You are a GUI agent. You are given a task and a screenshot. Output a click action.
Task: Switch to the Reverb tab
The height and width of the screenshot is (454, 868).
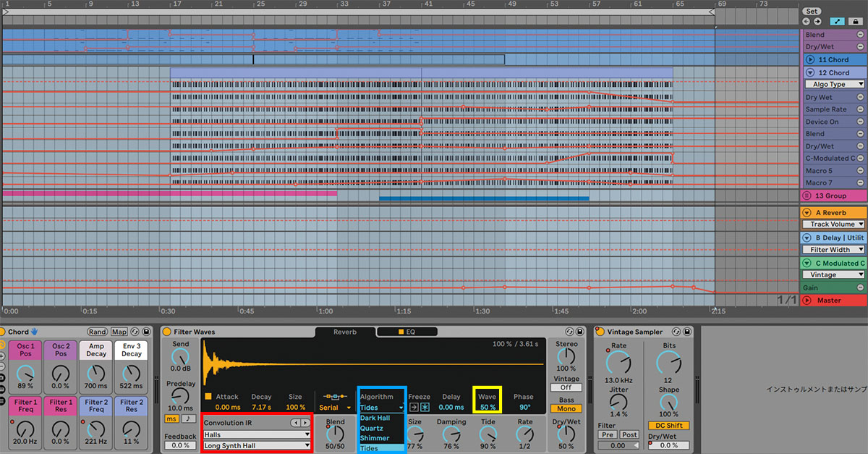click(344, 332)
